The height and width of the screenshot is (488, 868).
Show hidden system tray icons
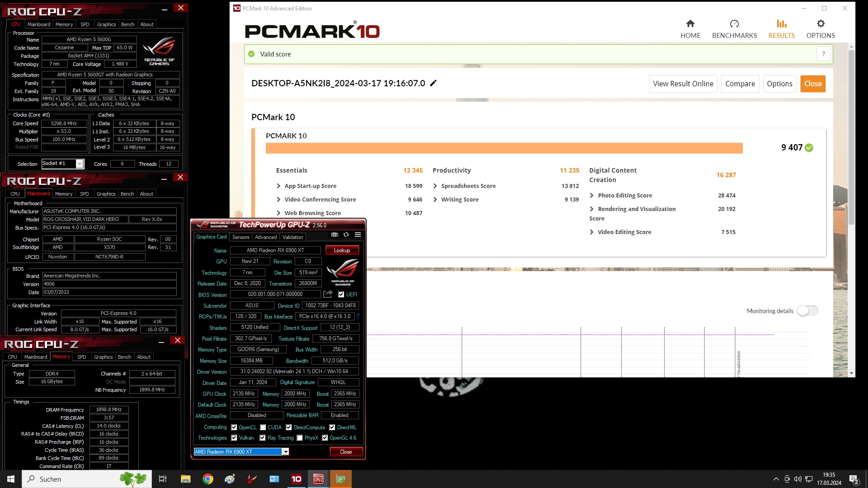[x=776, y=479]
